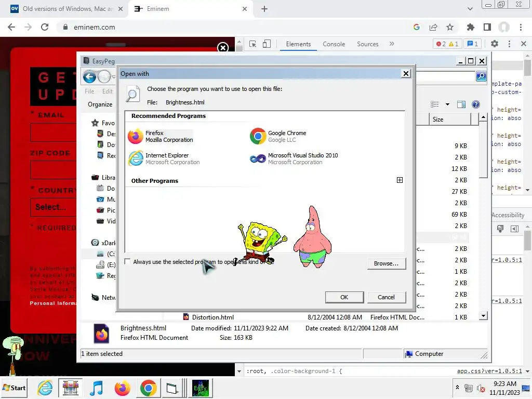Select Firefox in Recommended Programs

[161, 137]
